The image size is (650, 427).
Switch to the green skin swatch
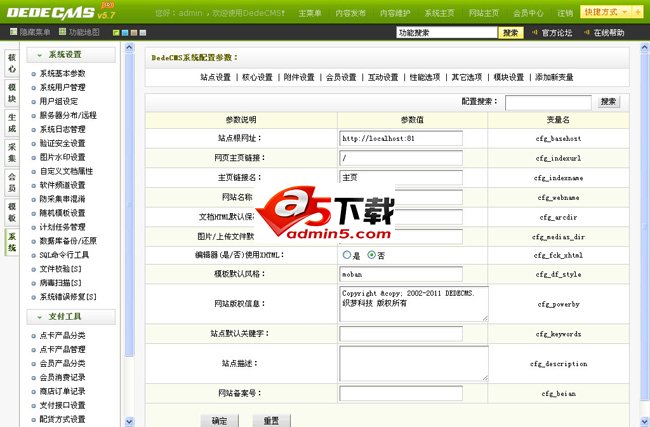click(x=116, y=32)
